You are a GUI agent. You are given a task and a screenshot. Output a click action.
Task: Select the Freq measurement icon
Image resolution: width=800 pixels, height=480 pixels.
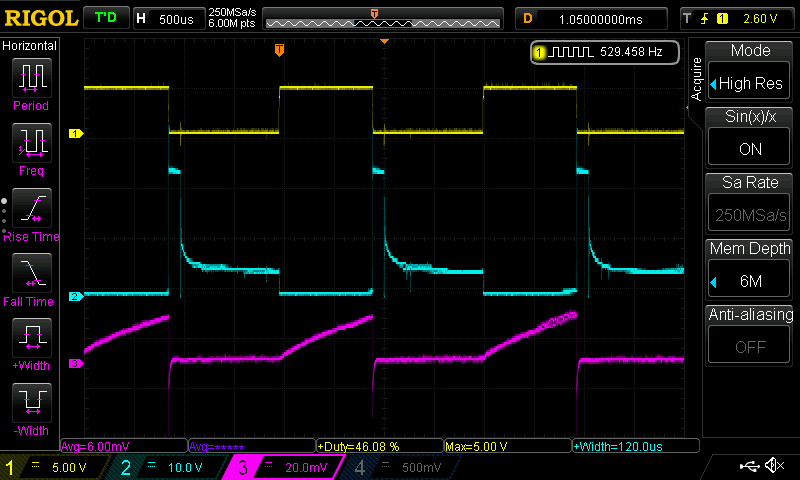(x=30, y=143)
